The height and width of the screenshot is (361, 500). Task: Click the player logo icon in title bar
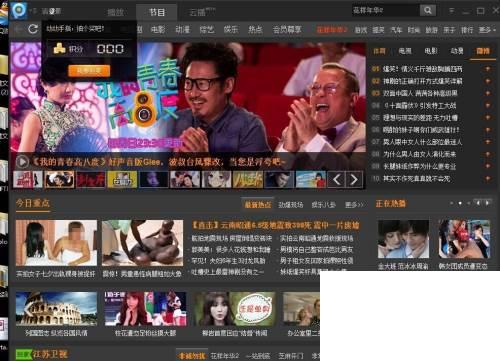tap(19, 10)
